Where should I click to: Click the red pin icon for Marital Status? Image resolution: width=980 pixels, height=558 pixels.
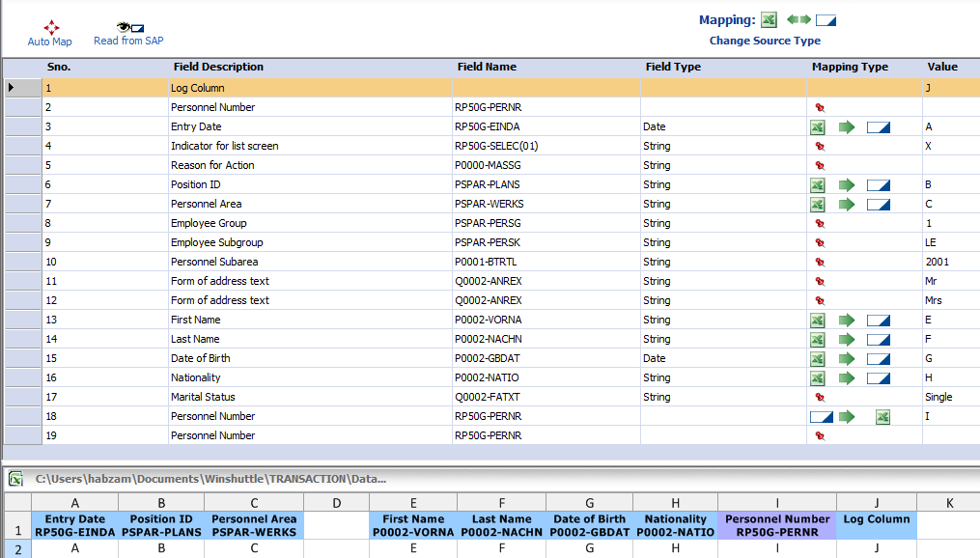pyautogui.click(x=820, y=397)
